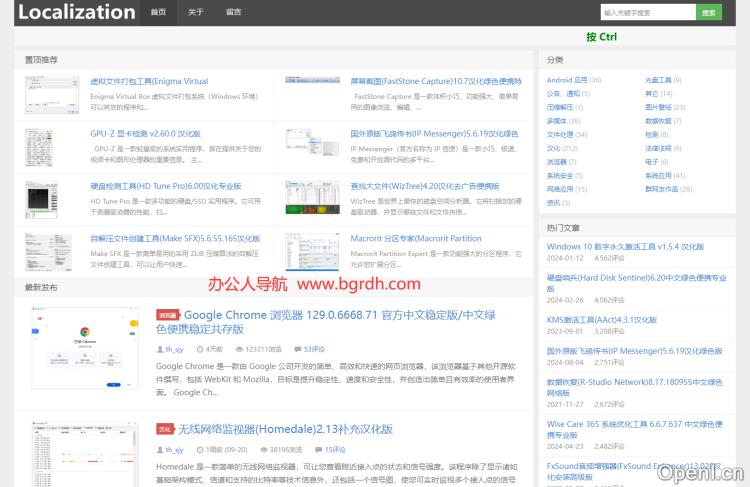Open the 关于 nav tab
This screenshot has width=750, height=487.
pos(196,12)
